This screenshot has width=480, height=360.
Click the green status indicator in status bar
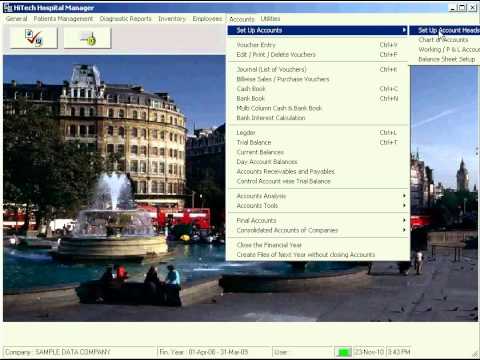point(343,352)
